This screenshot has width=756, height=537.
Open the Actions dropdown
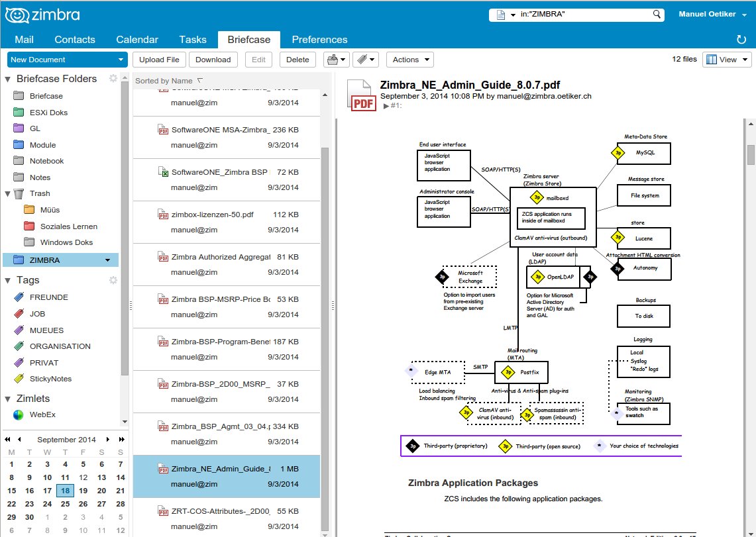point(410,60)
